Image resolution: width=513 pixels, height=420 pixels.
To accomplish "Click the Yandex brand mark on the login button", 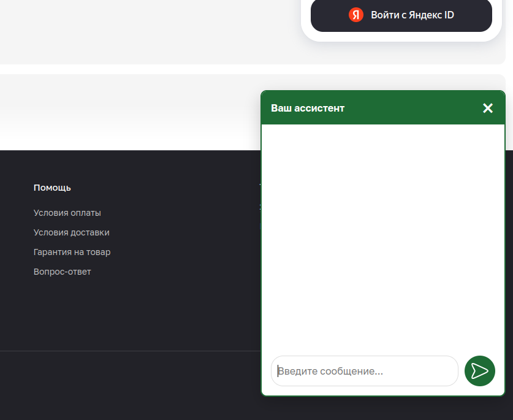I will (356, 15).
